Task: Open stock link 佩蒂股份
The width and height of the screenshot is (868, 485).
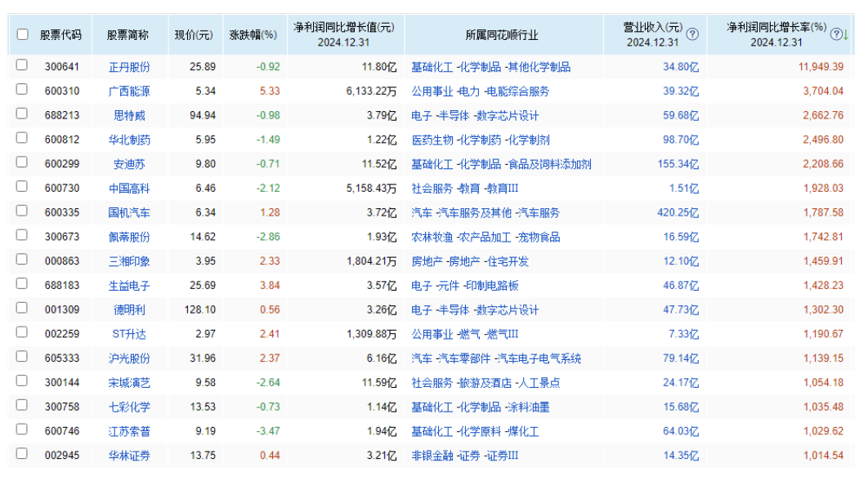Action: 129,238
